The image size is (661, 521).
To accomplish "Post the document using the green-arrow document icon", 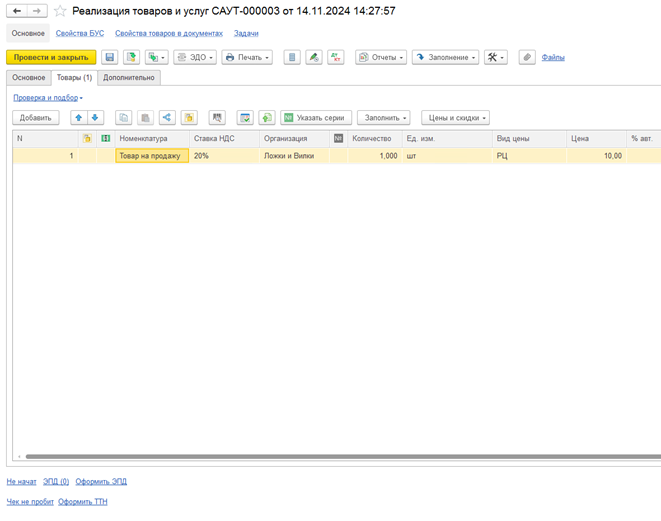I will (132, 57).
